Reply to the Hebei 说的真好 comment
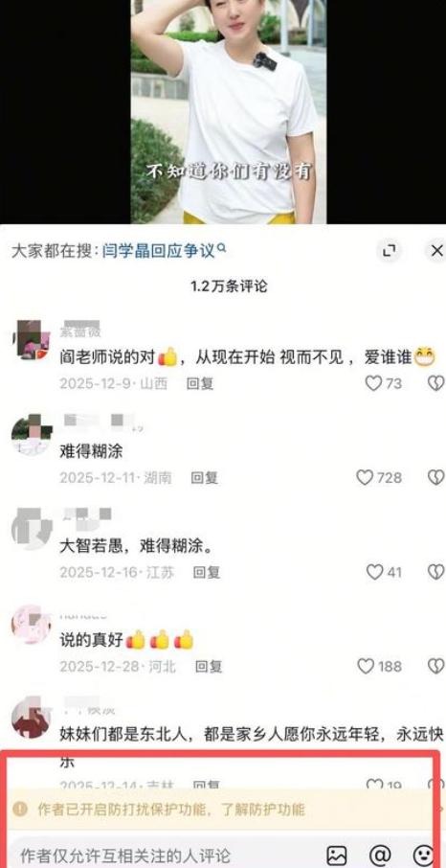446x868 pixels. (209, 667)
